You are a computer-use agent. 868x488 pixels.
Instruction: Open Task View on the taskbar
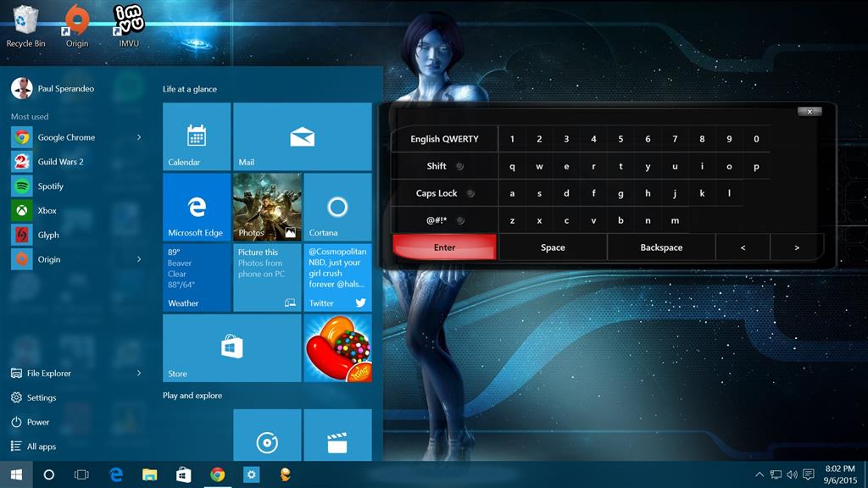(x=81, y=474)
